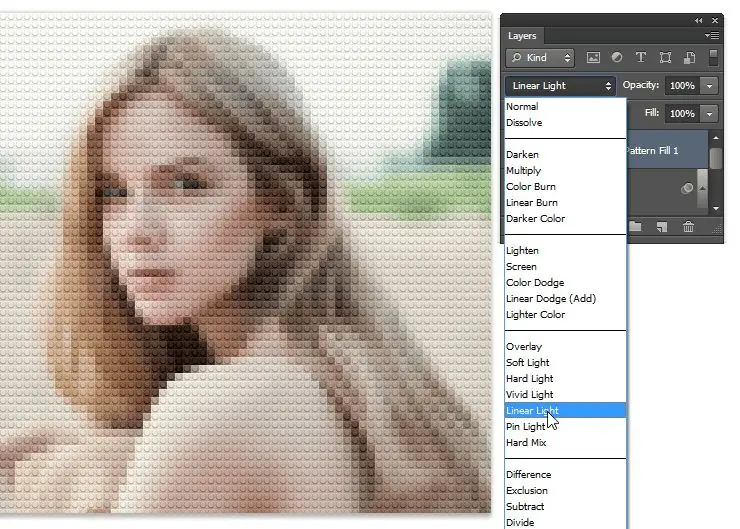Filter layers by pixel layer icon
Image resolution: width=740 pixels, height=529 pixels.
(x=593, y=58)
